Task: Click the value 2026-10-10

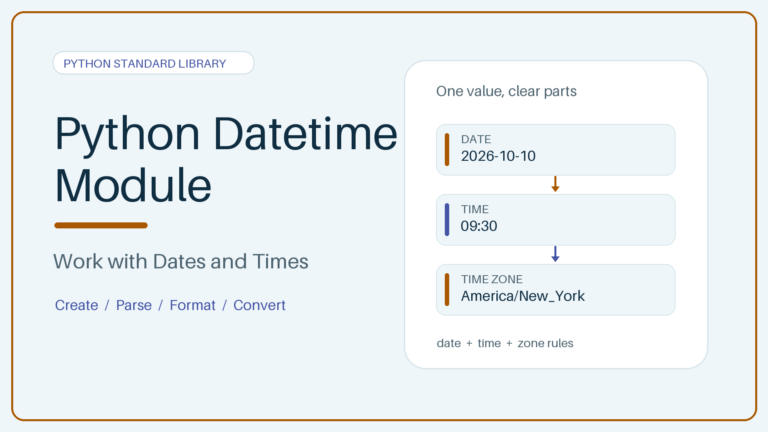Action: pos(498,156)
